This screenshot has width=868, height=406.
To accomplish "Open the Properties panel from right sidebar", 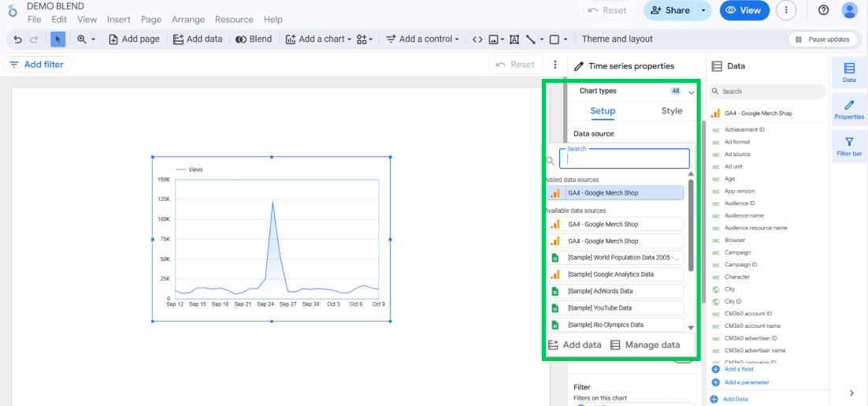I will [848, 109].
